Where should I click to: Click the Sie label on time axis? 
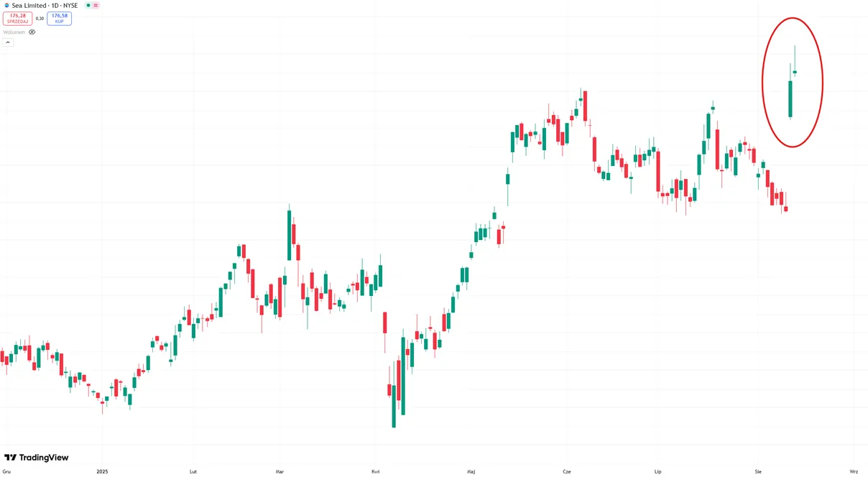pyautogui.click(x=758, y=471)
